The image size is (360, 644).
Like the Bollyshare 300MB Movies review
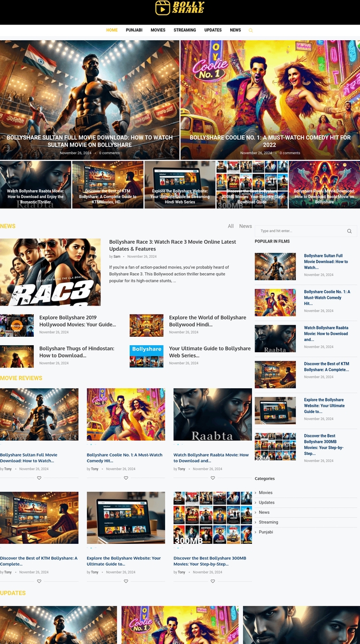coord(213,581)
